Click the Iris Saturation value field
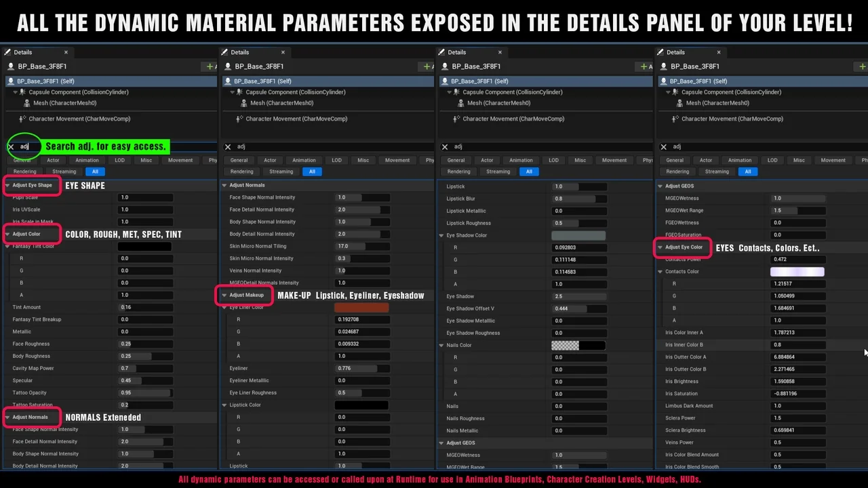The height and width of the screenshot is (488, 868). point(797,394)
